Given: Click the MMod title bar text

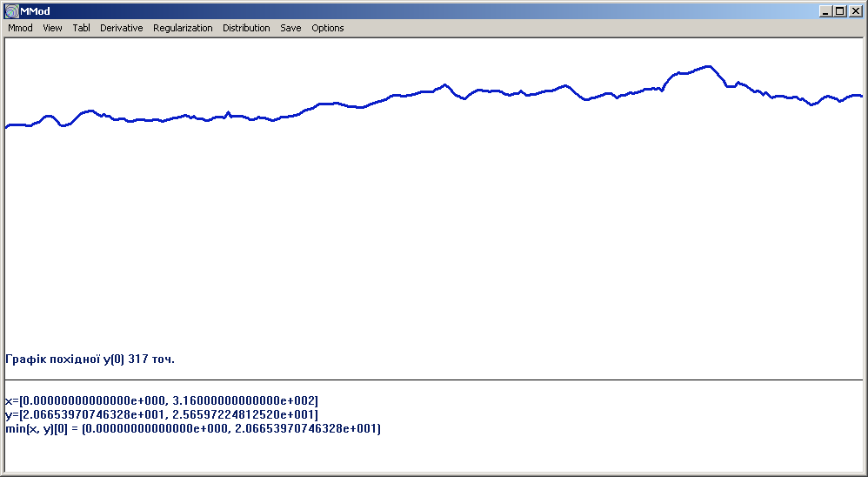Looking at the screenshot, I should [35, 11].
